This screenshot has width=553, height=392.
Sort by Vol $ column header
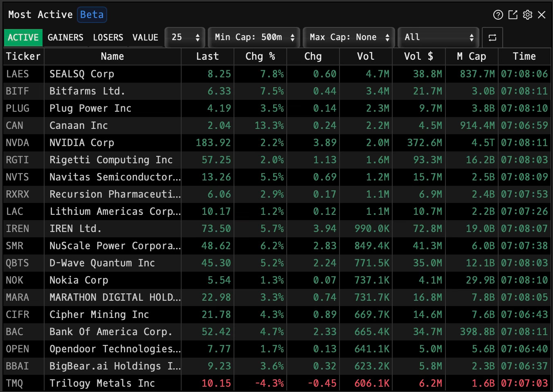click(418, 56)
